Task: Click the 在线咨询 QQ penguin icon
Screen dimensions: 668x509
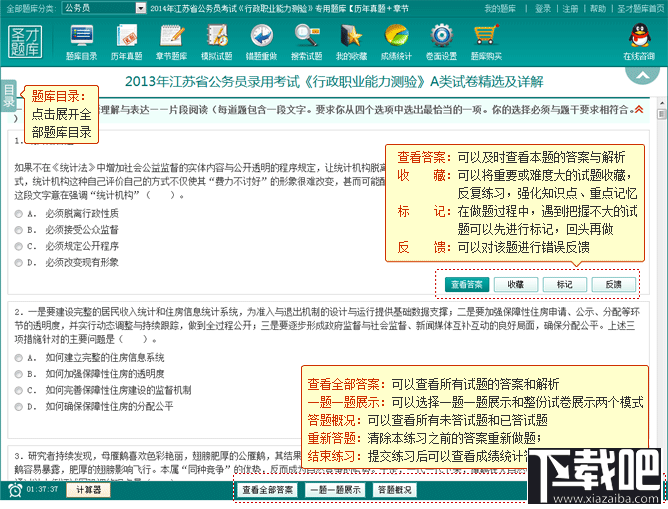Action: point(639,42)
